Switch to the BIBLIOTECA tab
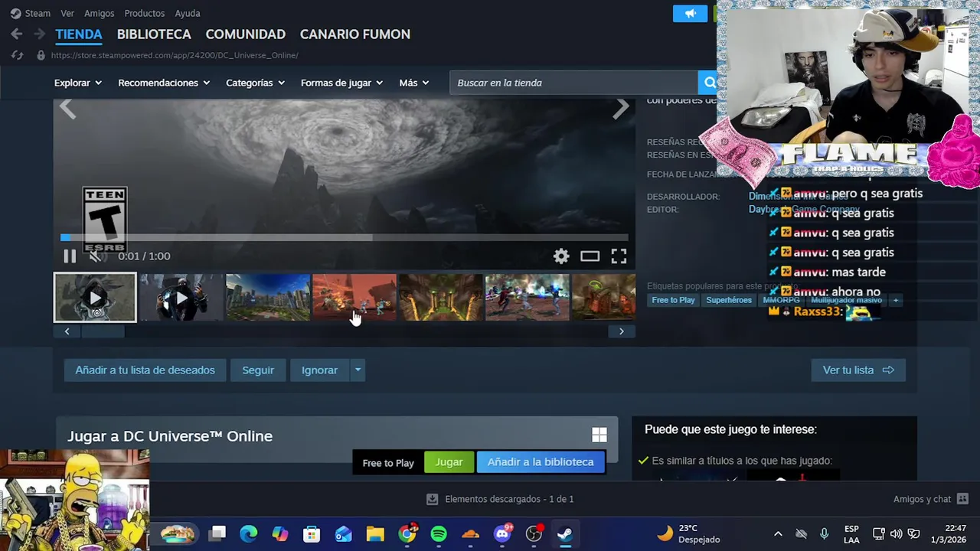 coord(154,34)
